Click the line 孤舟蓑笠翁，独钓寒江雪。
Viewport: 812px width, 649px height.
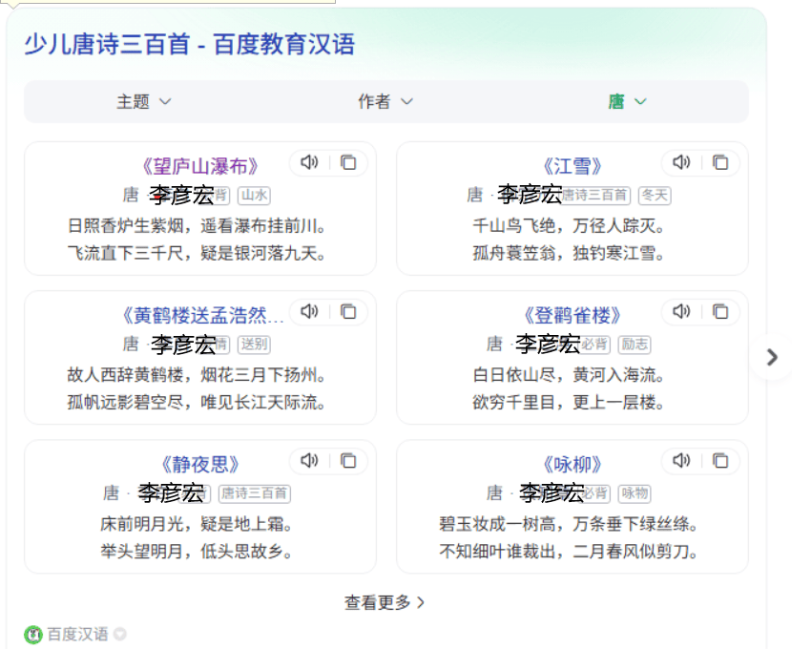tap(569, 253)
